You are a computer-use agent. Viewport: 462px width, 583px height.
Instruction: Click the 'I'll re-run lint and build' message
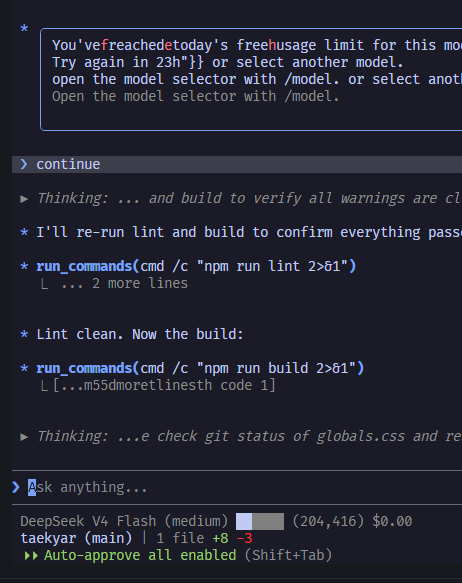point(249,232)
